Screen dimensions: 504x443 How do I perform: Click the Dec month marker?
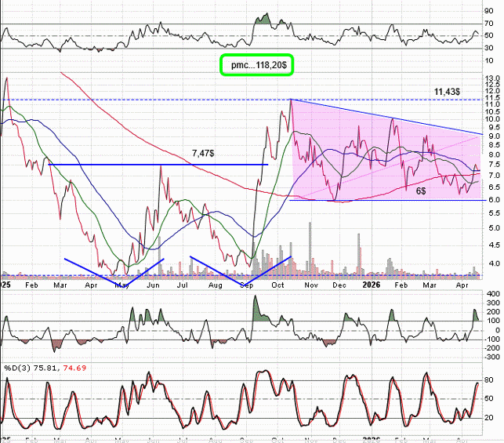pyautogui.click(x=339, y=285)
